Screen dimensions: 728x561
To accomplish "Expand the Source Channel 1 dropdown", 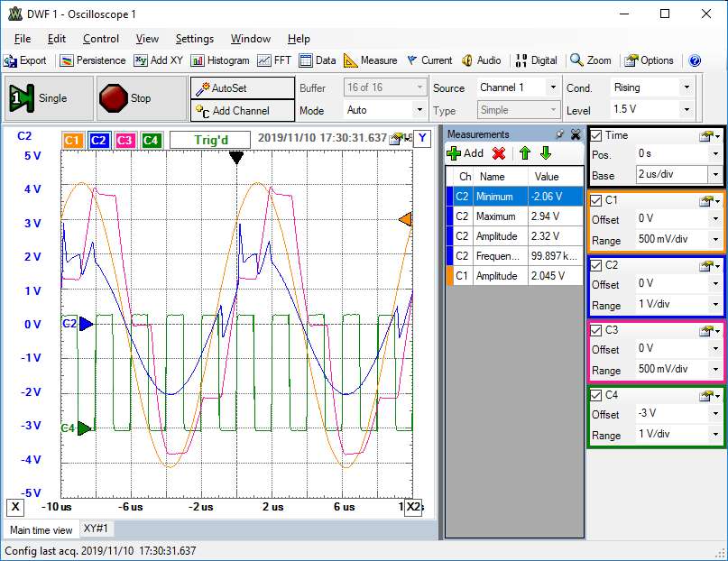I will click(553, 87).
